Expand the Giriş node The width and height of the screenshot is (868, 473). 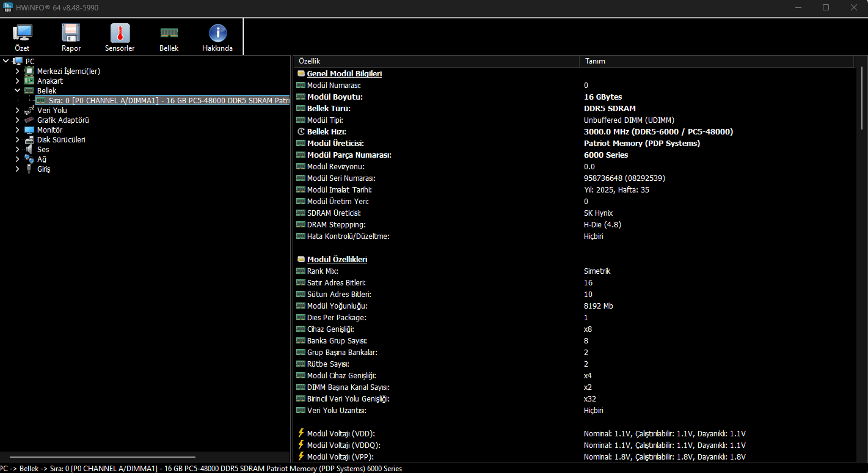point(17,169)
